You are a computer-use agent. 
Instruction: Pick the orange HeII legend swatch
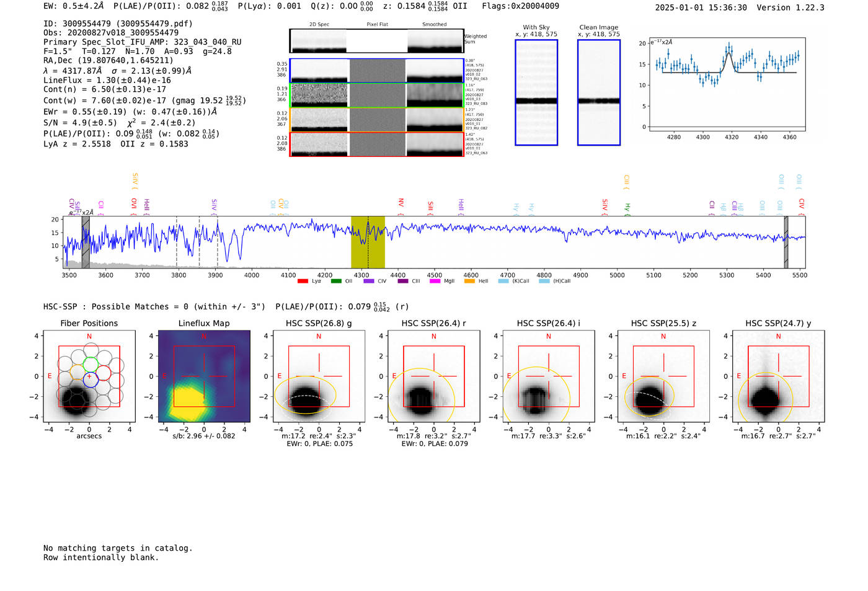click(x=469, y=281)
